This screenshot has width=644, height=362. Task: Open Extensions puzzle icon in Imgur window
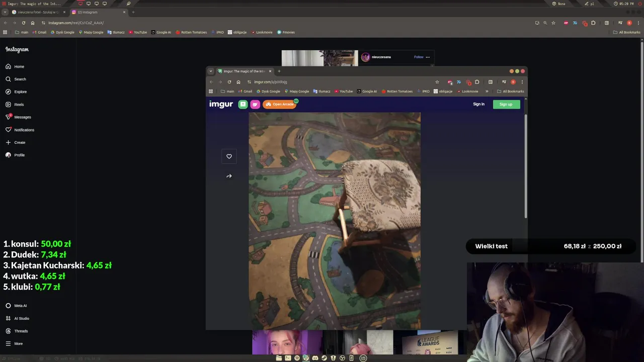tap(477, 82)
